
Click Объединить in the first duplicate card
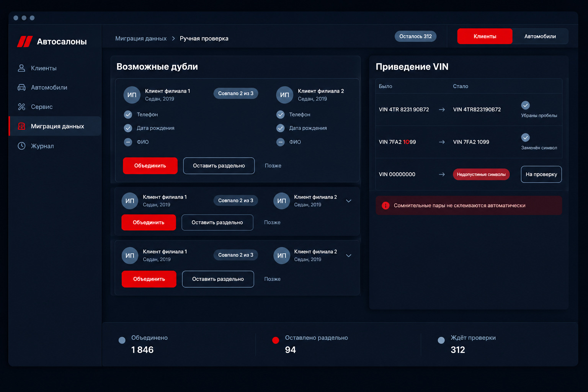(150, 166)
